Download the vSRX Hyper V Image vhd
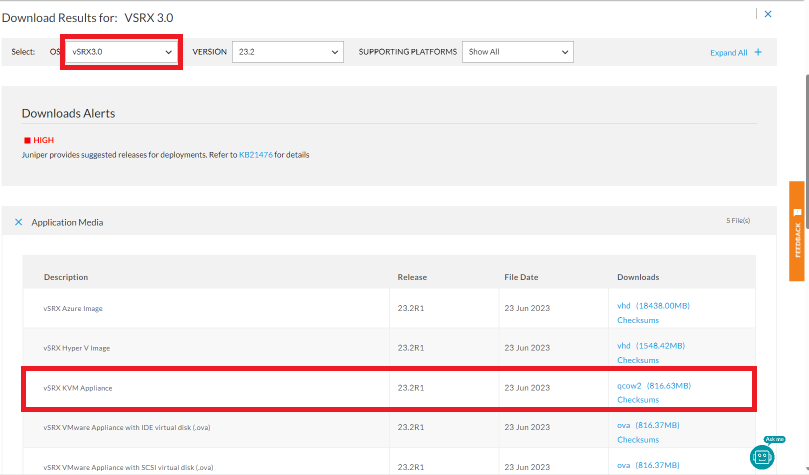 (651, 346)
